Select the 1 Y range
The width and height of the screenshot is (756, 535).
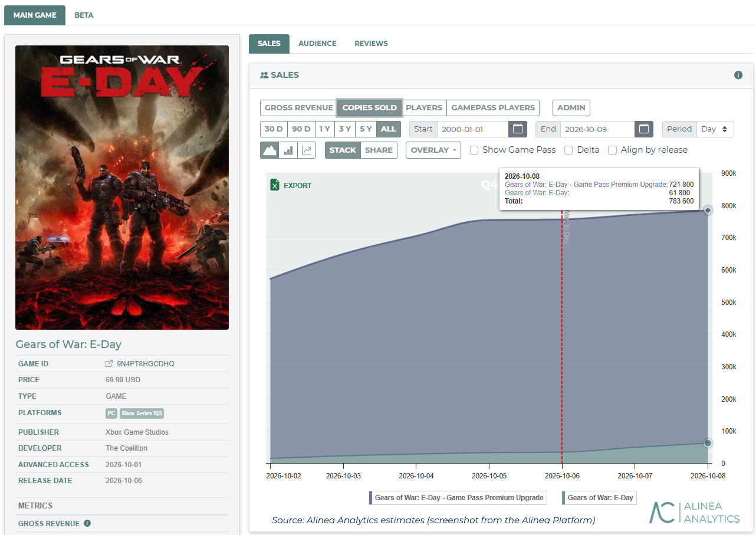click(x=324, y=129)
